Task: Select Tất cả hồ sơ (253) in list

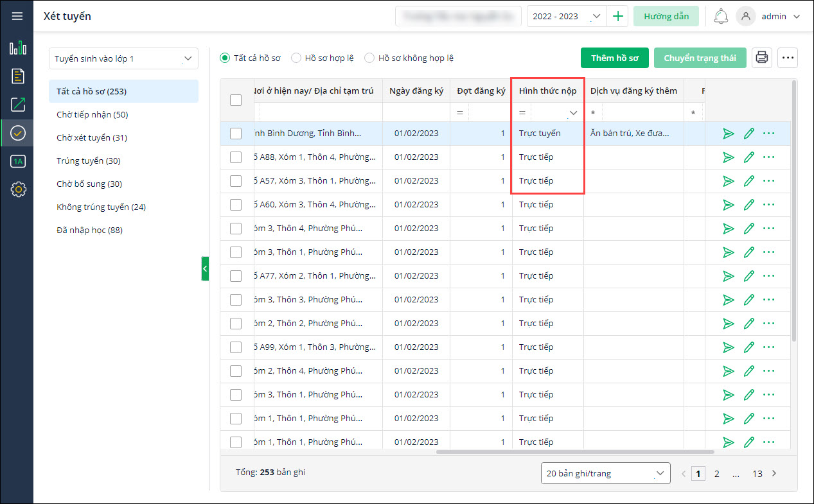Action: (x=123, y=91)
